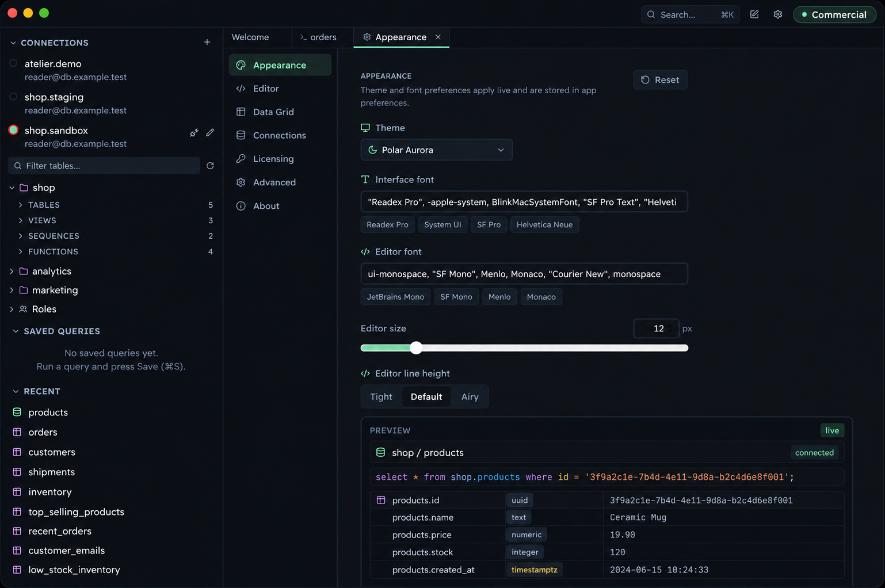
Task: Click the table icon beside products.id
Action: [381, 500]
